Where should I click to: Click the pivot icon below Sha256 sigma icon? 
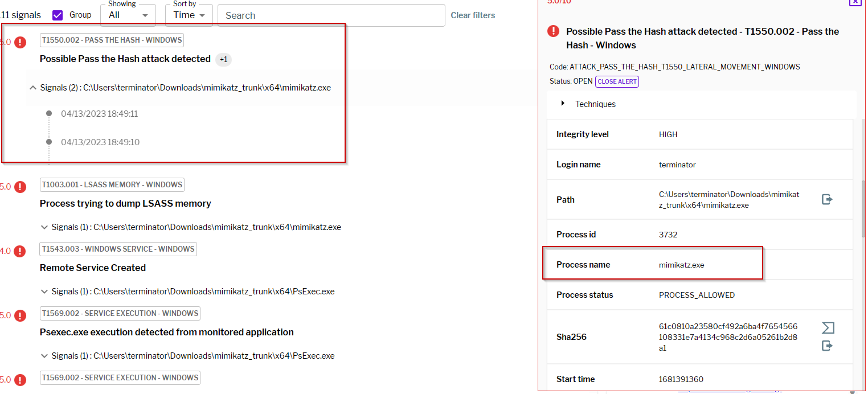coord(828,346)
